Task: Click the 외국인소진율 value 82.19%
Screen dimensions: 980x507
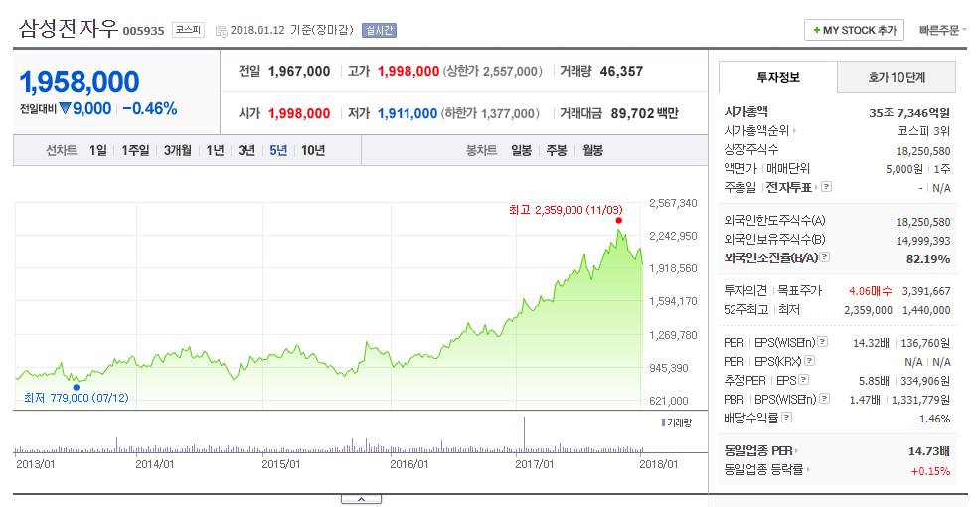Action: (928, 258)
